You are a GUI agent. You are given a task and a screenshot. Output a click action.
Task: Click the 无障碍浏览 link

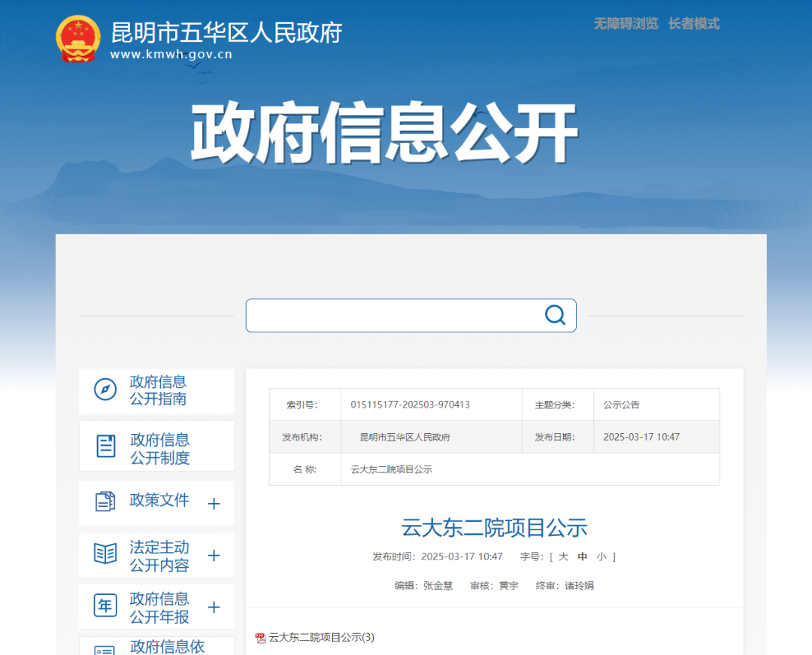click(626, 24)
